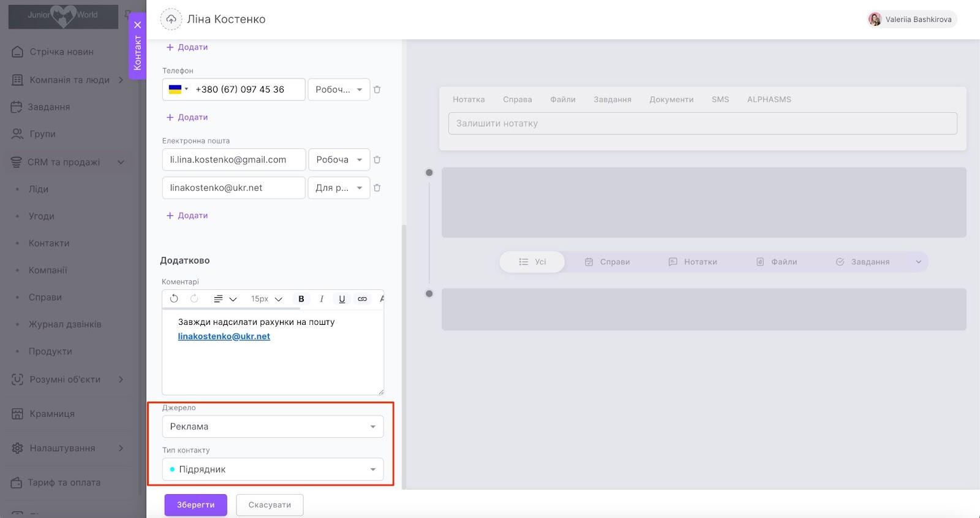Click the undo icon in comment editor
The height and width of the screenshot is (518, 980).
[174, 299]
